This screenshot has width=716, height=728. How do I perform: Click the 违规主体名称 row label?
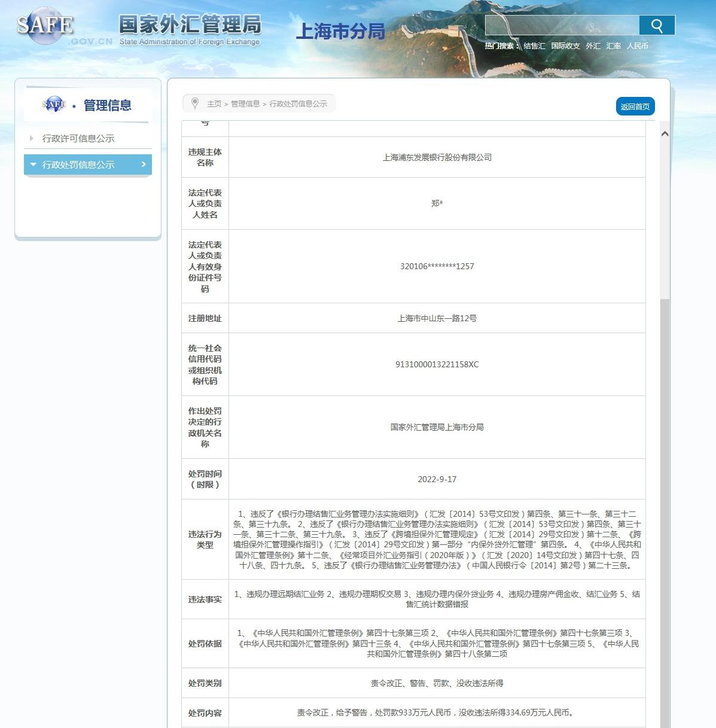[205, 157]
